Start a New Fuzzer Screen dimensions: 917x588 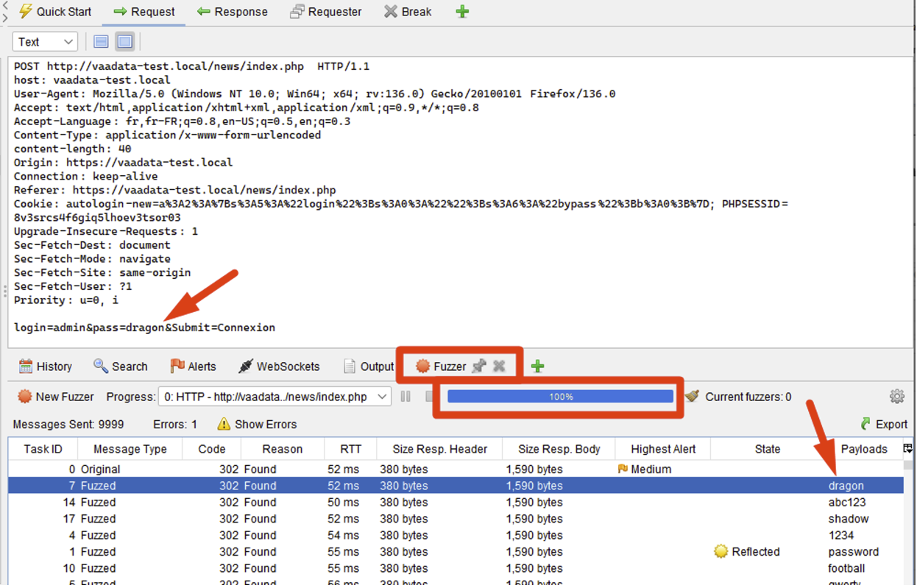(55, 396)
